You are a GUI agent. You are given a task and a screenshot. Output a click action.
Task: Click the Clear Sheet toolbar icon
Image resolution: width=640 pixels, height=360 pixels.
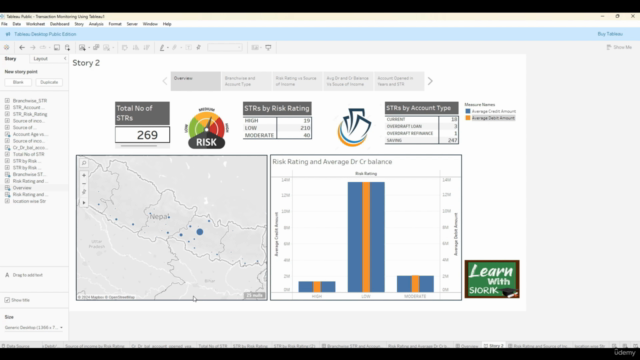coord(107,47)
